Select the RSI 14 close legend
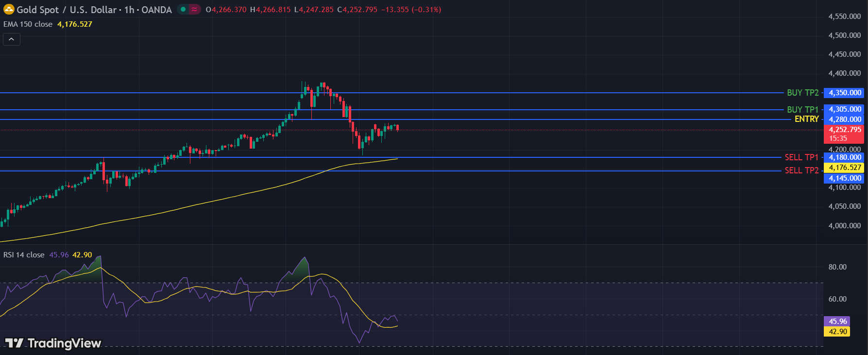The image size is (868, 355). (x=24, y=255)
